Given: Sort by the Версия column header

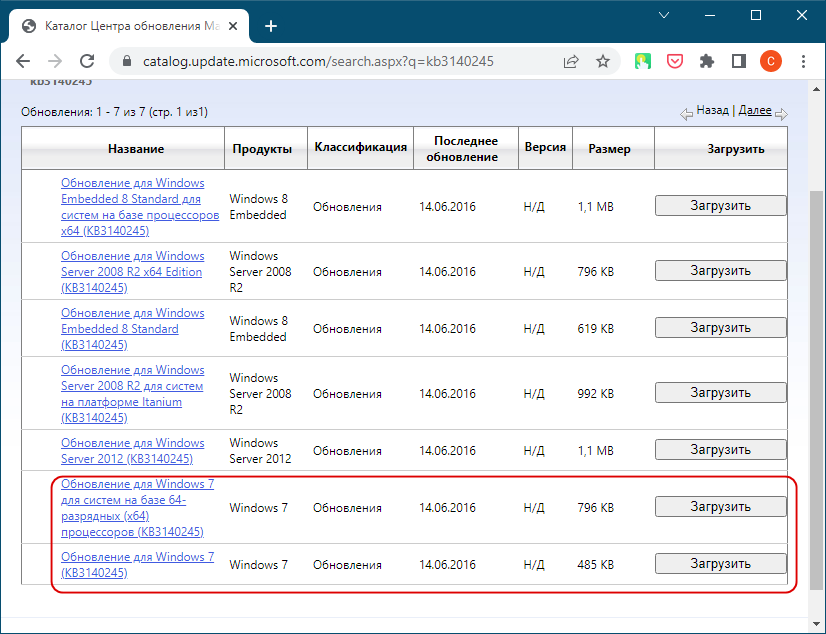Looking at the screenshot, I should 545,147.
